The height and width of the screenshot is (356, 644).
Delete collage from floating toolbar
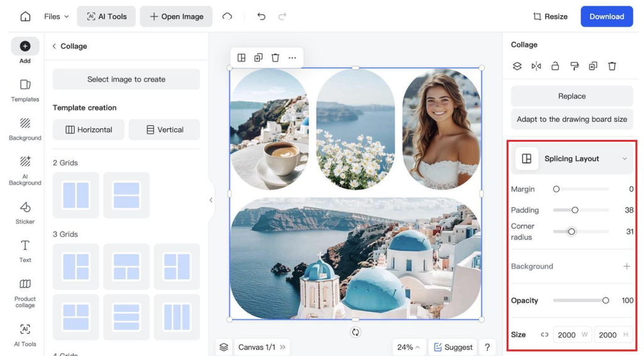coord(275,57)
